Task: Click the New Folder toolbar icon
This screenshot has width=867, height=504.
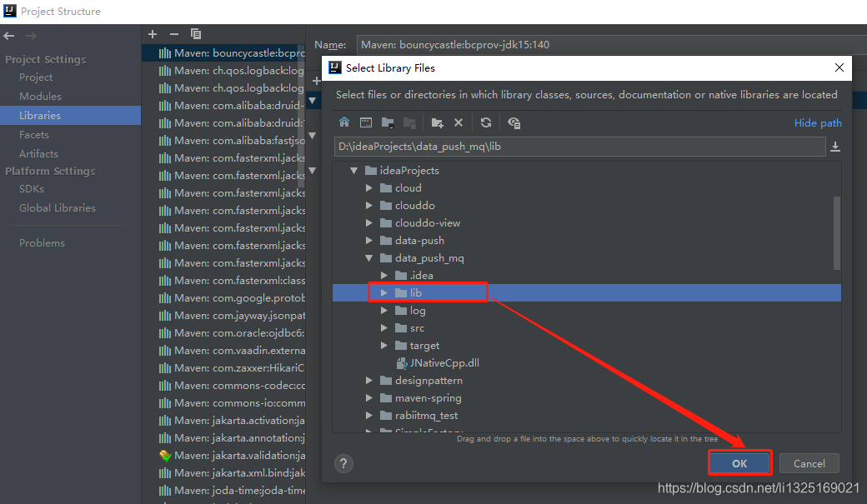Action: [437, 122]
